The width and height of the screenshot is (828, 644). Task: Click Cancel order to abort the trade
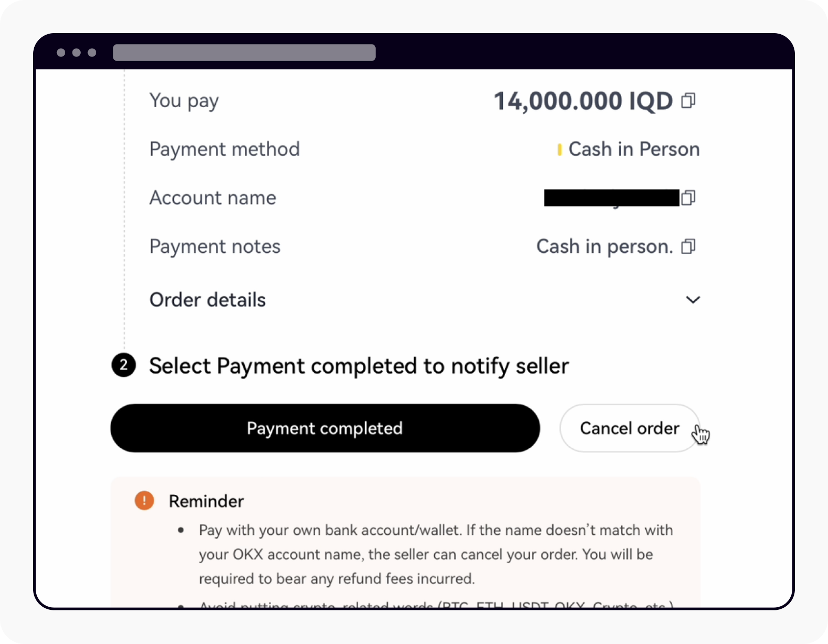(629, 428)
